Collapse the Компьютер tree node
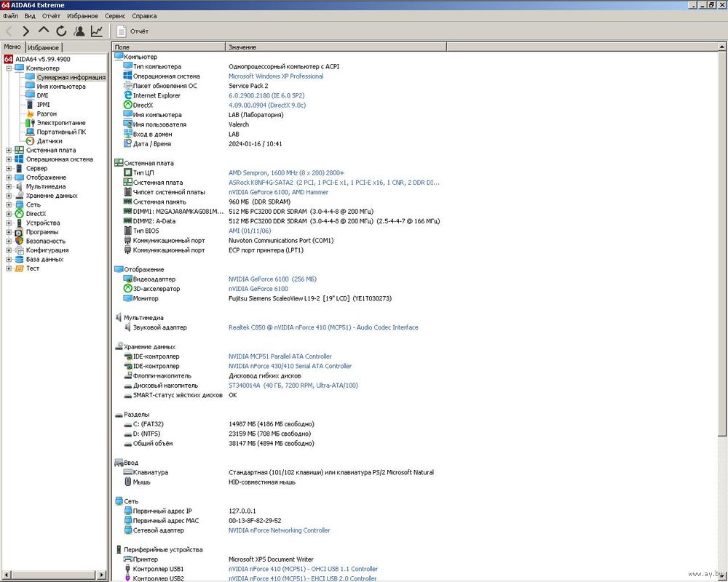 pos(9,68)
